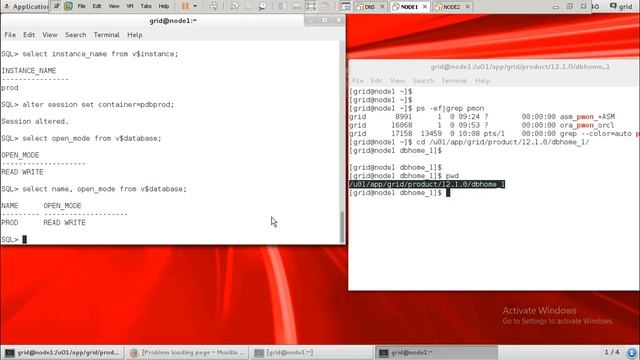The image size is (640, 360).
Task: Open the VMware Edit menu
Action: coord(97,6)
